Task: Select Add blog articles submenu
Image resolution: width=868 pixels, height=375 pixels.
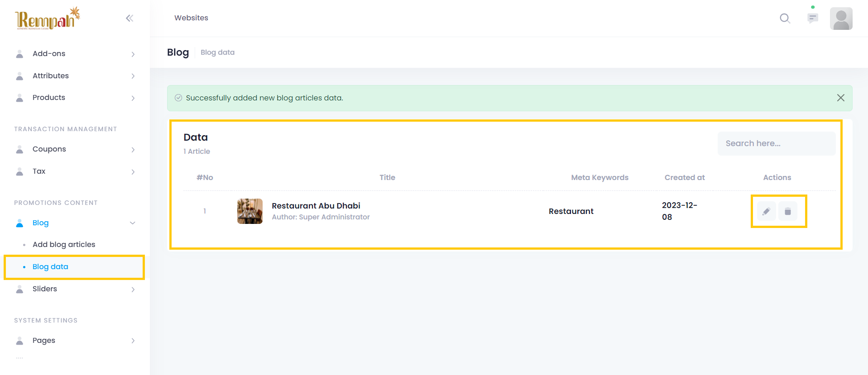Action: click(x=64, y=245)
